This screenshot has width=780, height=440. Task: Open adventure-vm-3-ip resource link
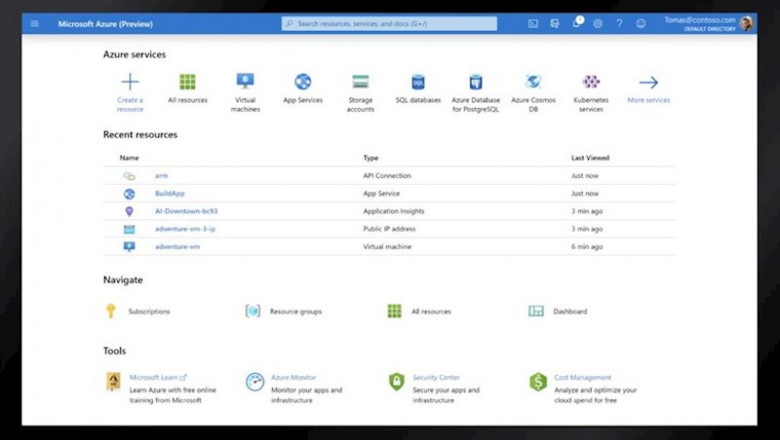(x=185, y=229)
